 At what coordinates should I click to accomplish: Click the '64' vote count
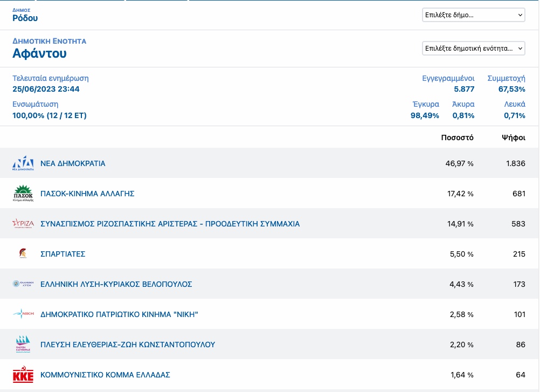pos(521,375)
